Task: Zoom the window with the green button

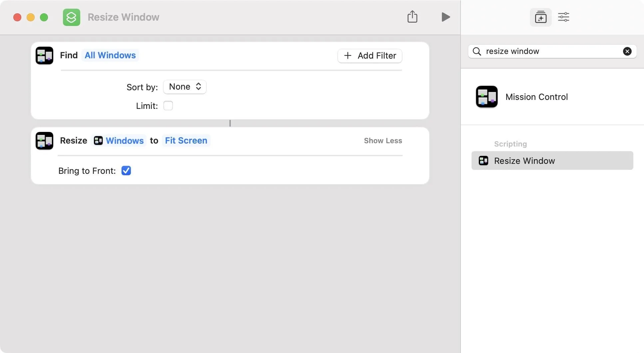Action: tap(44, 17)
